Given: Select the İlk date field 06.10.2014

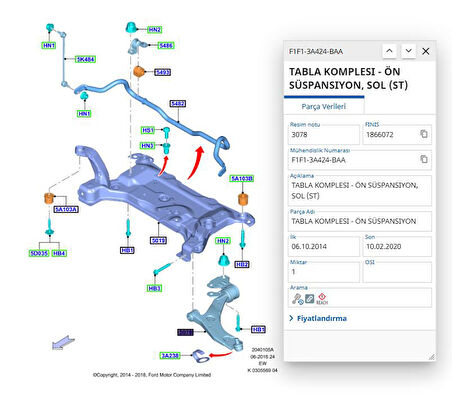Looking at the screenshot, I should click(x=324, y=247).
